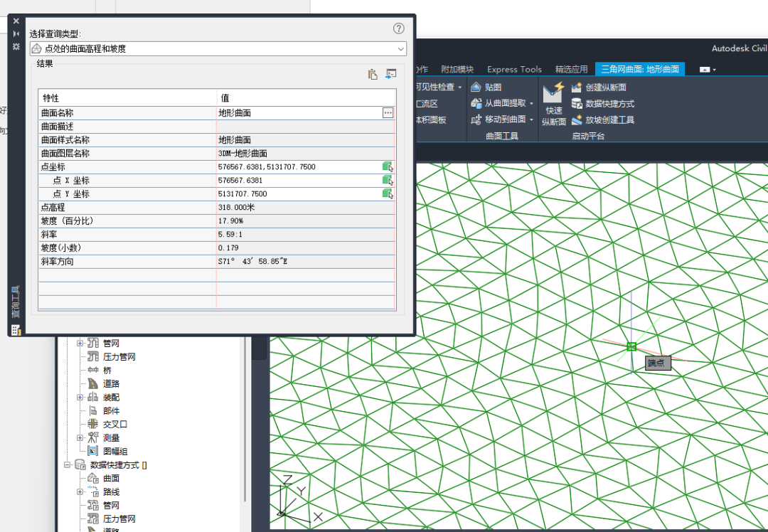This screenshot has height=532, width=768.
Task: Click the 曲面工具 panel title
Action: coord(501,136)
